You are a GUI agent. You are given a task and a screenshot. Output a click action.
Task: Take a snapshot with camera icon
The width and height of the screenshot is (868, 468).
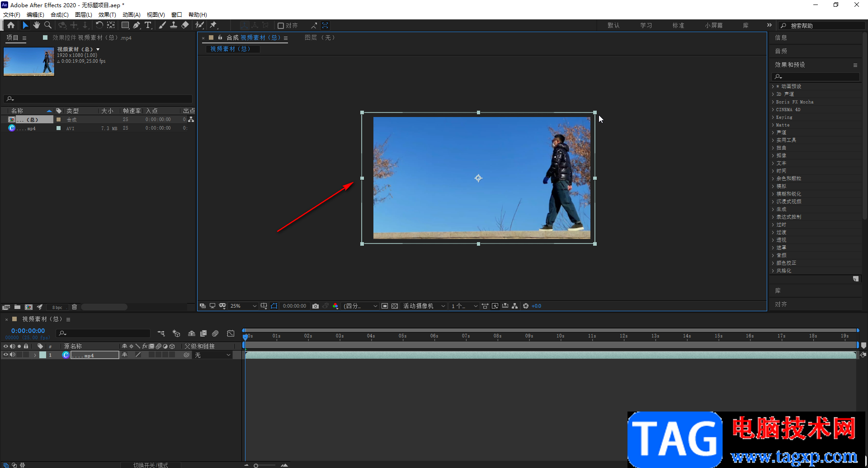pos(316,306)
